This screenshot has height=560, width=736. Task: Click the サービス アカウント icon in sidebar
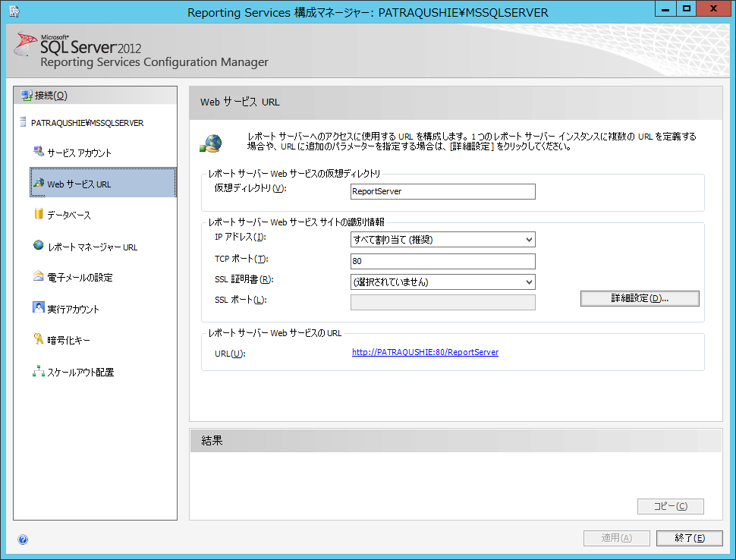(39, 151)
